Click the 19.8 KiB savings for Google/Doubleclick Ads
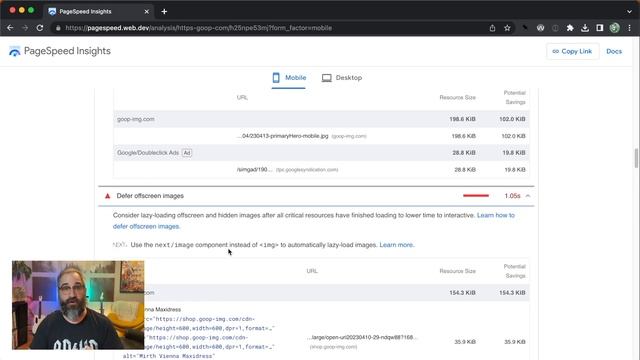This screenshot has height=360, width=640. [514, 153]
